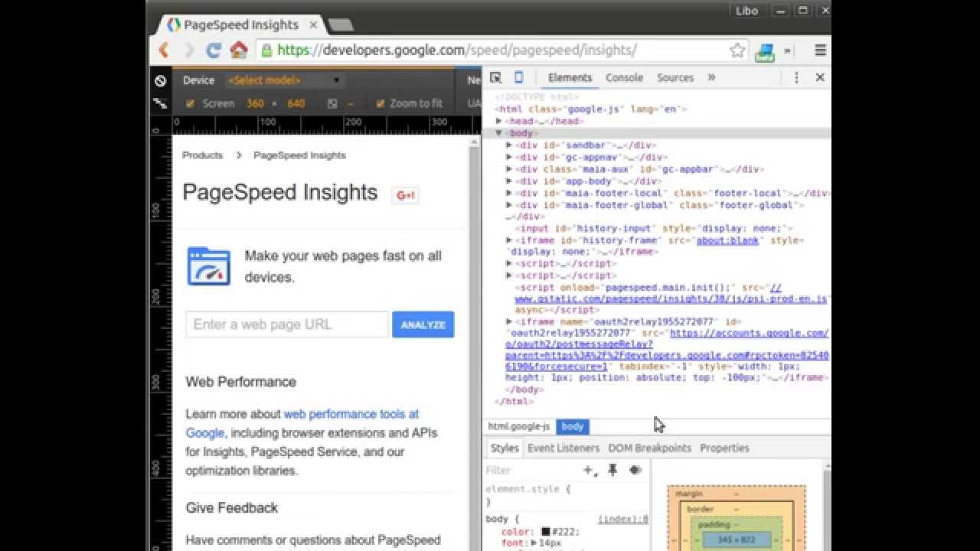Swap screen dimensions icon
This screenshot has height=551, width=980.
click(332, 103)
